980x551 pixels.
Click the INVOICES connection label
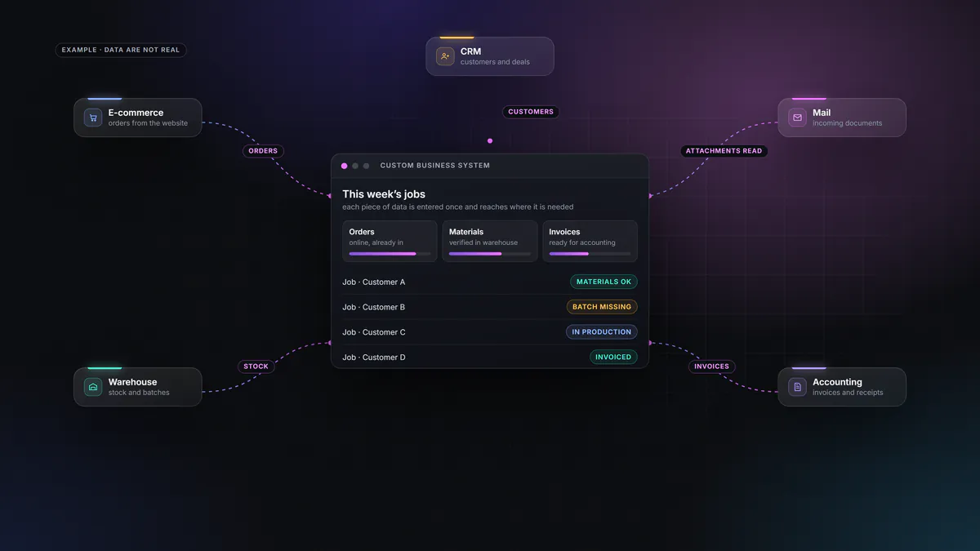point(711,367)
